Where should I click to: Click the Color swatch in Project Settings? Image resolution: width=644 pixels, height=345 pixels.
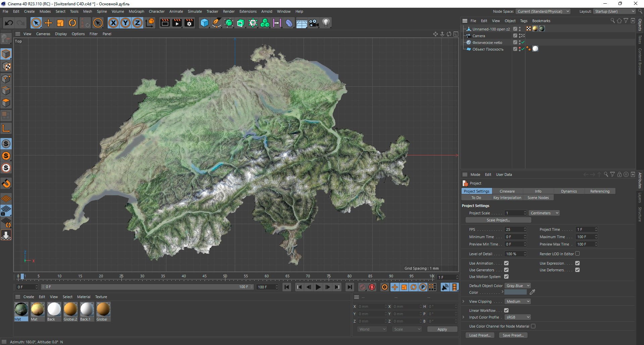tap(516, 292)
